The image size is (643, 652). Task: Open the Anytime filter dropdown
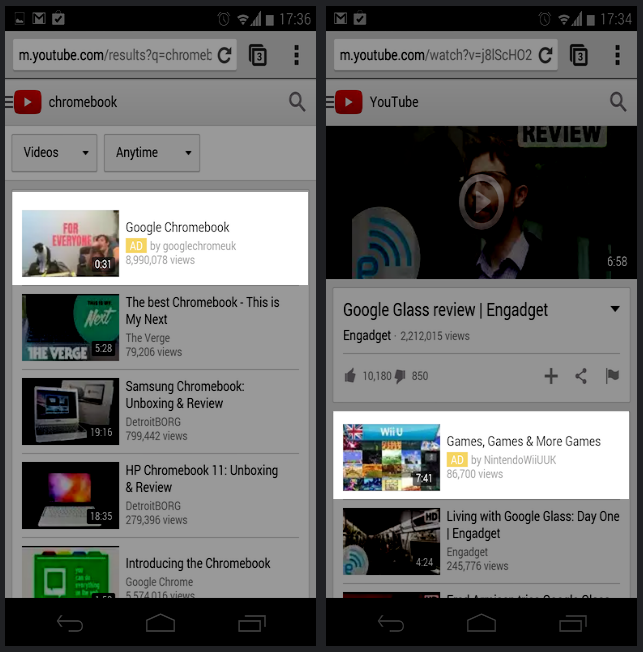[152, 153]
